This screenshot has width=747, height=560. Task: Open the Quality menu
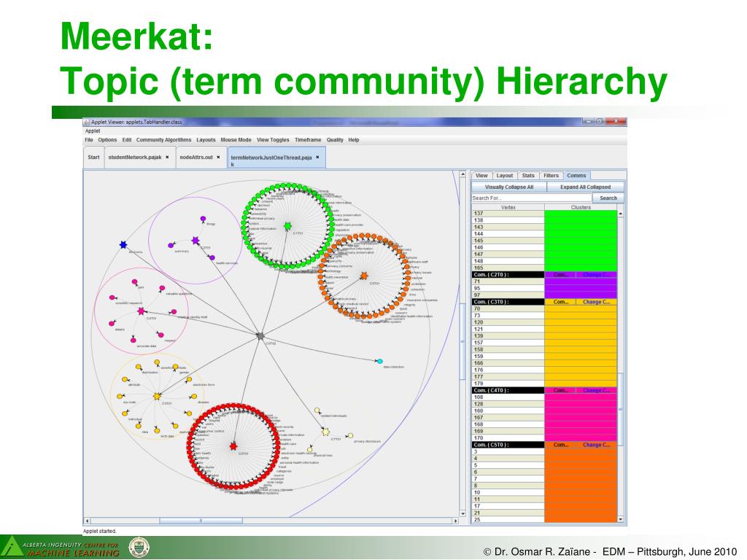(x=335, y=140)
